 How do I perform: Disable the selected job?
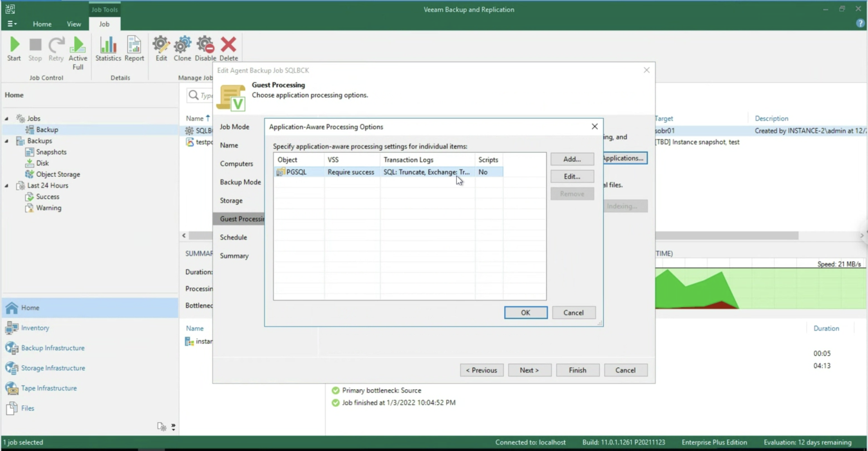tap(205, 49)
